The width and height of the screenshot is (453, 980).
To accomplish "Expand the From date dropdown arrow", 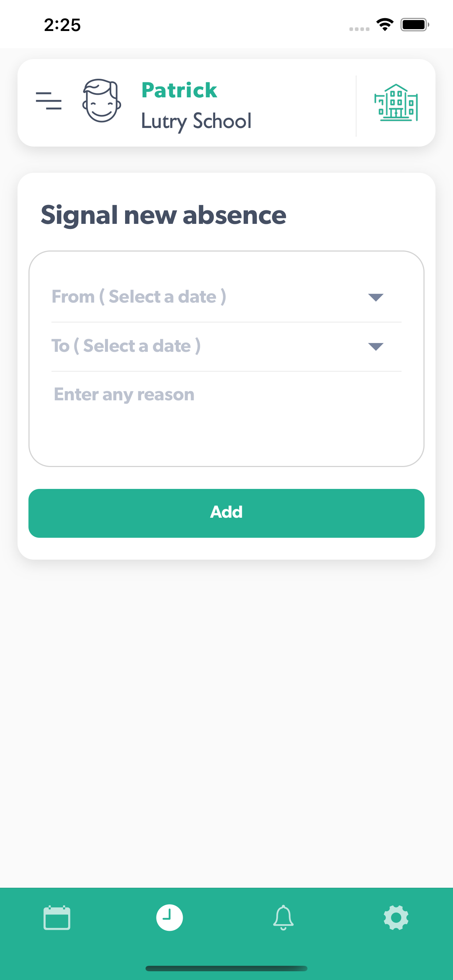I will (x=376, y=297).
